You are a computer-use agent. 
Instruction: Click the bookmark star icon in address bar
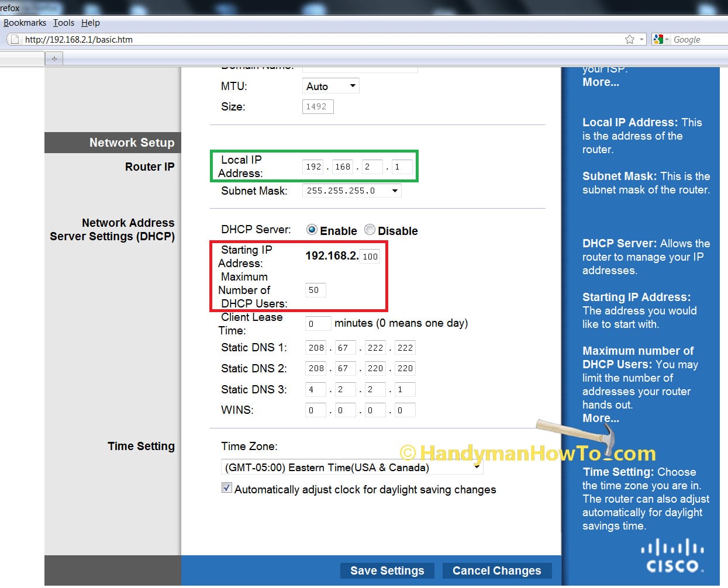pyautogui.click(x=630, y=39)
